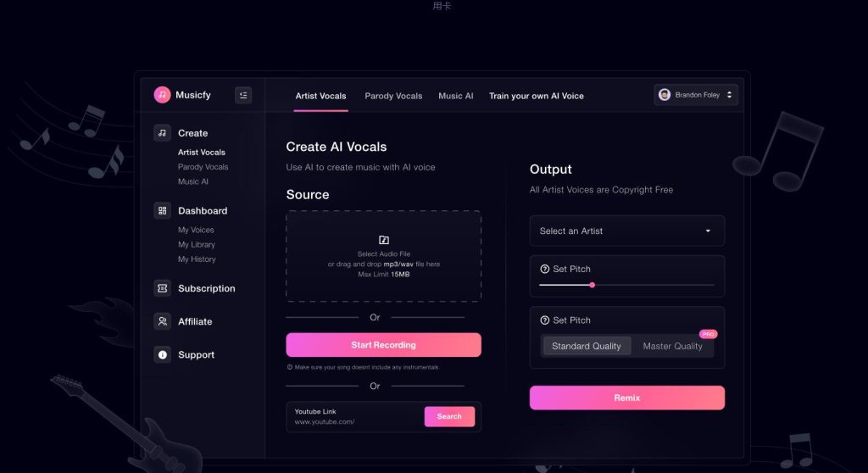Click the Source heading

tap(307, 194)
